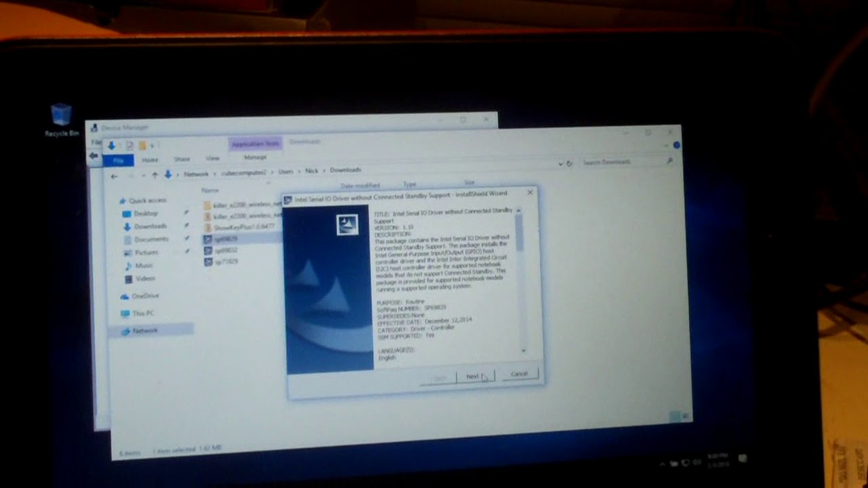
Task: Click the blue arrow quick access toolbar icon
Action: pyautogui.click(x=111, y=146)
